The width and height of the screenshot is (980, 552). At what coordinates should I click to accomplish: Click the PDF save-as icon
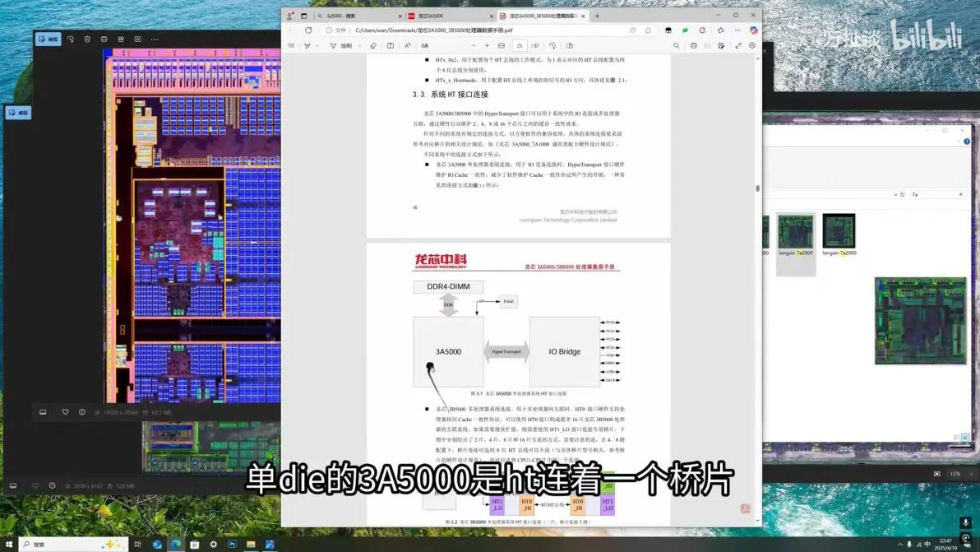click(721, 45)
